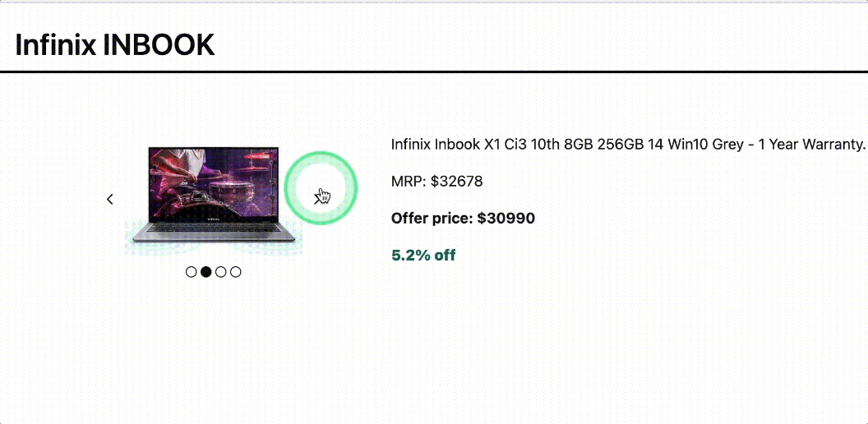Viewport: 868px width, 424px height.
Task: Select the third carousel indicator dot
Action: 221,272
